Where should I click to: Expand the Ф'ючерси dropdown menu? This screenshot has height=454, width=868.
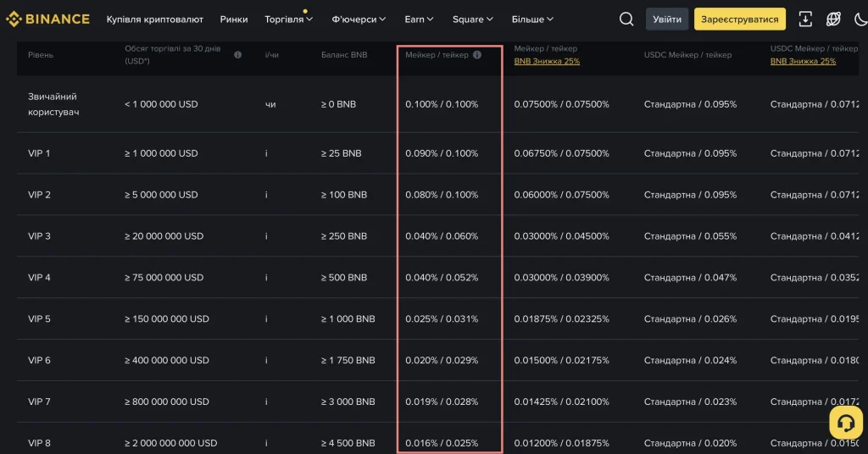(359, 19)
